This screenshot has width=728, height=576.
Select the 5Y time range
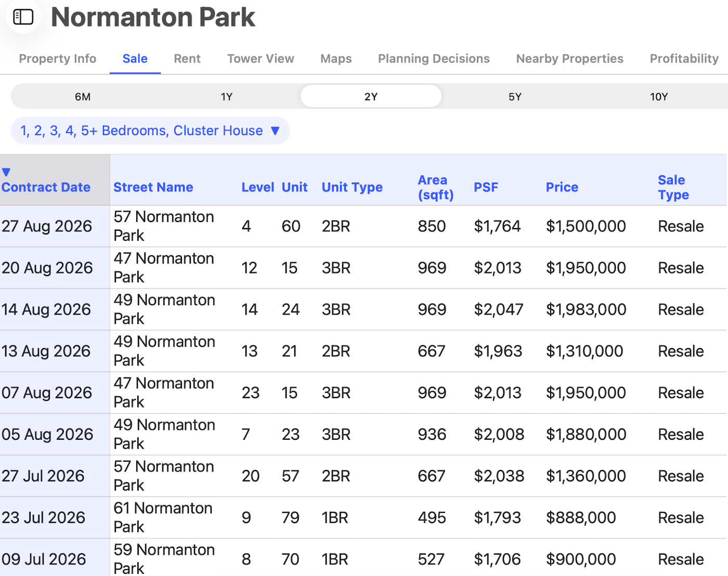515,97
